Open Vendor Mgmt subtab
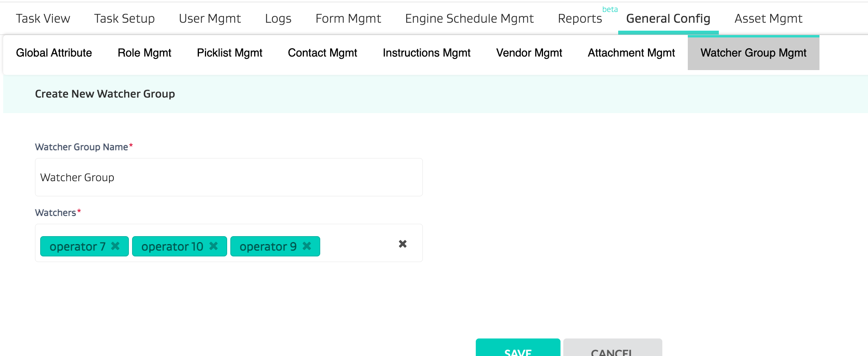This screenshot has height=356, width=868. 529,53
